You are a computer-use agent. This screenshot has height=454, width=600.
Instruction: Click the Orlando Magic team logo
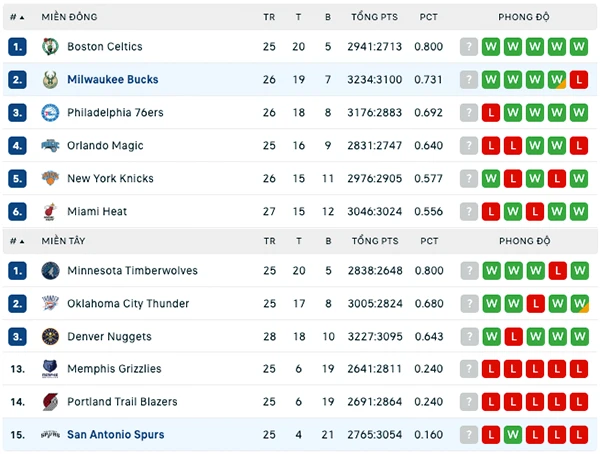[50, 145]
